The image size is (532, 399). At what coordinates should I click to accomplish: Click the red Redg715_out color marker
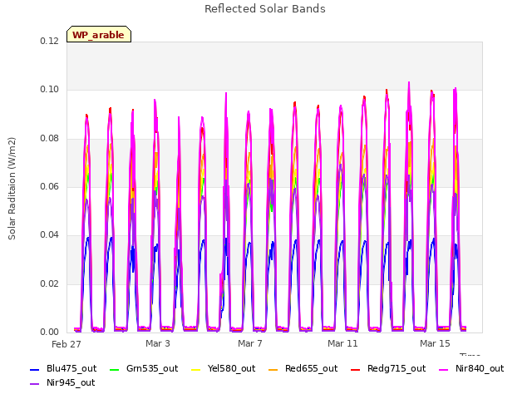point(355,369)
